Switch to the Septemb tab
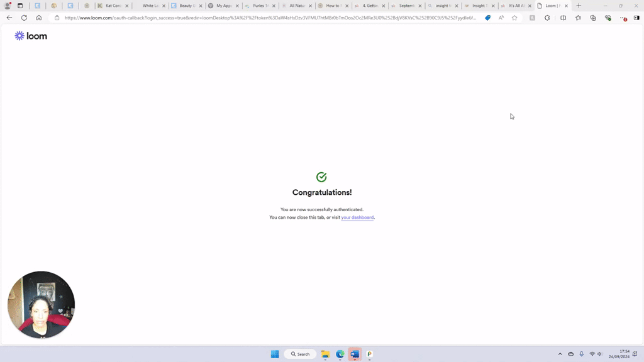644x362 pixels. pyautogui.click(x=406, y=6)
